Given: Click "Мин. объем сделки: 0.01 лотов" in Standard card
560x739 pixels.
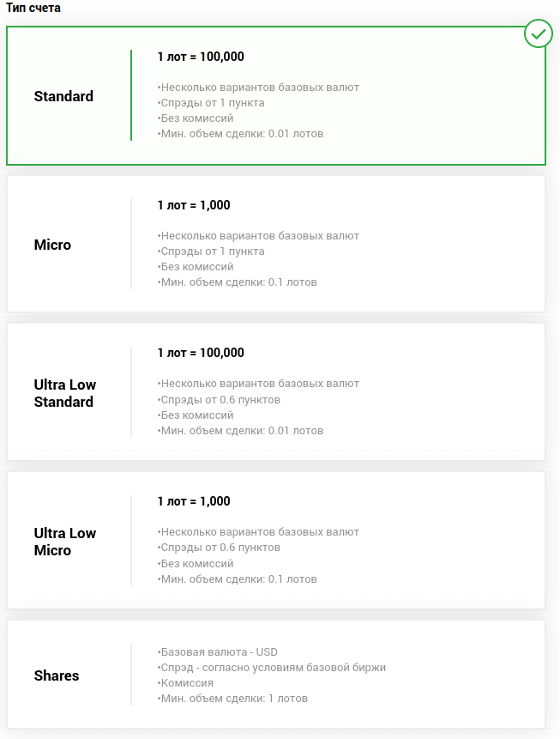Looking at the screenshot, I should (x=241, y=134).
